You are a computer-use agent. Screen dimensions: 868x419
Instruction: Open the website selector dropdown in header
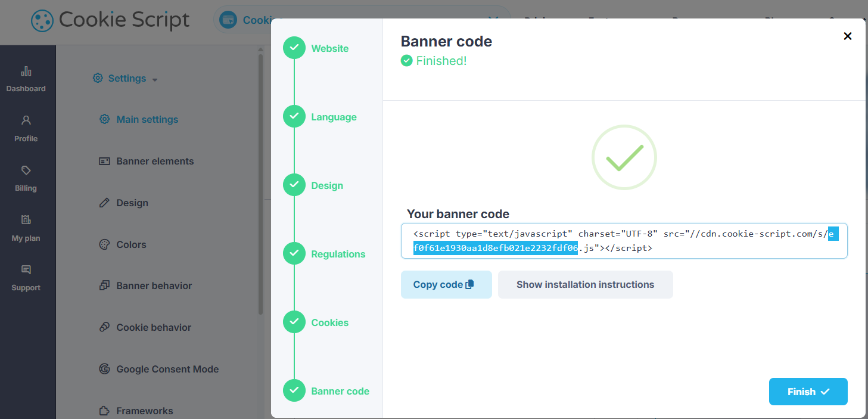pyautogui.click(x=362, y=20)
